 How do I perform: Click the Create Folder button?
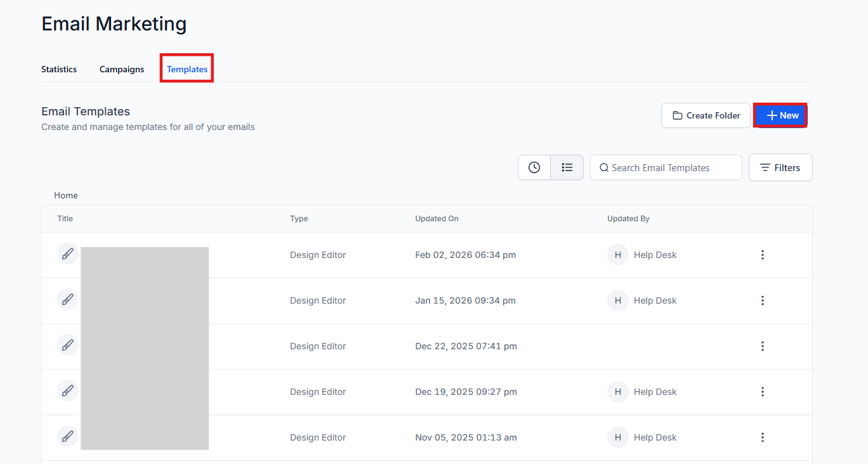click(706, 115)
